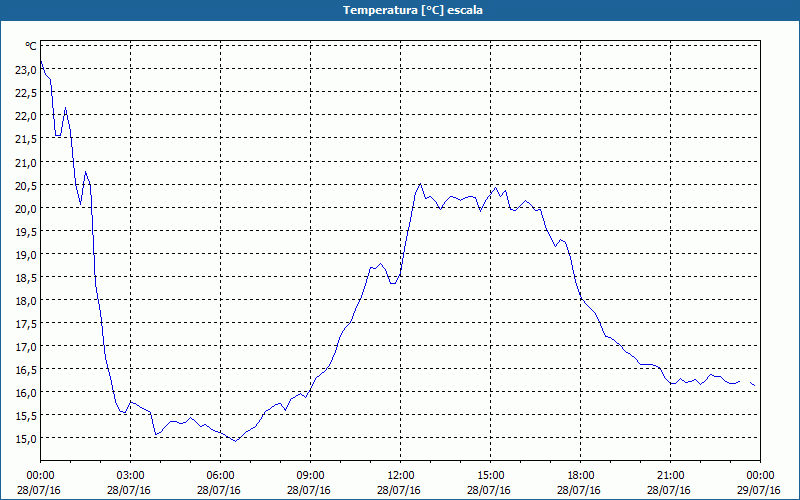
Task: Click the 21:00 time axis label
Action: click(x=670, y=476)
